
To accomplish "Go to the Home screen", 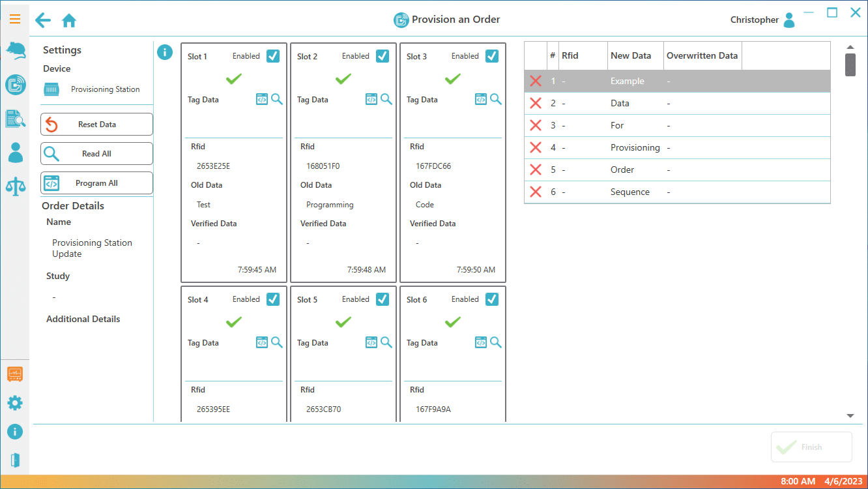I will 69,21.
